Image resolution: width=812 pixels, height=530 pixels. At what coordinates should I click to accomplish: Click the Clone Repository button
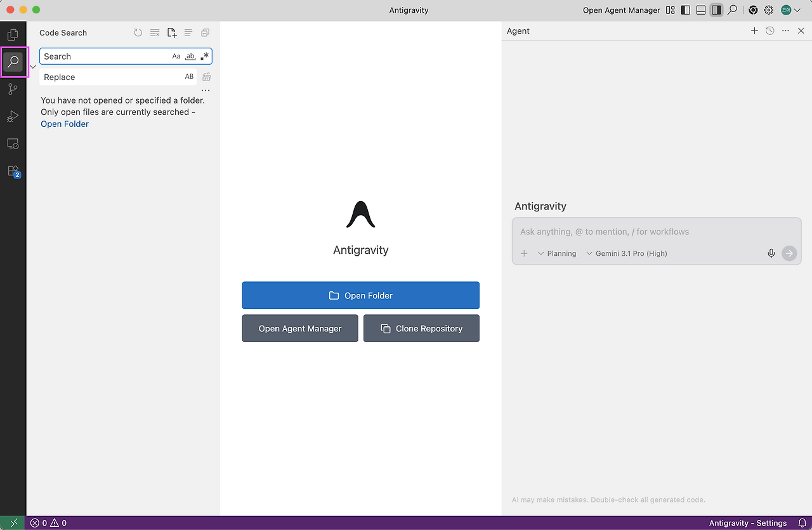pyautogui.click(x=421, y=328)
